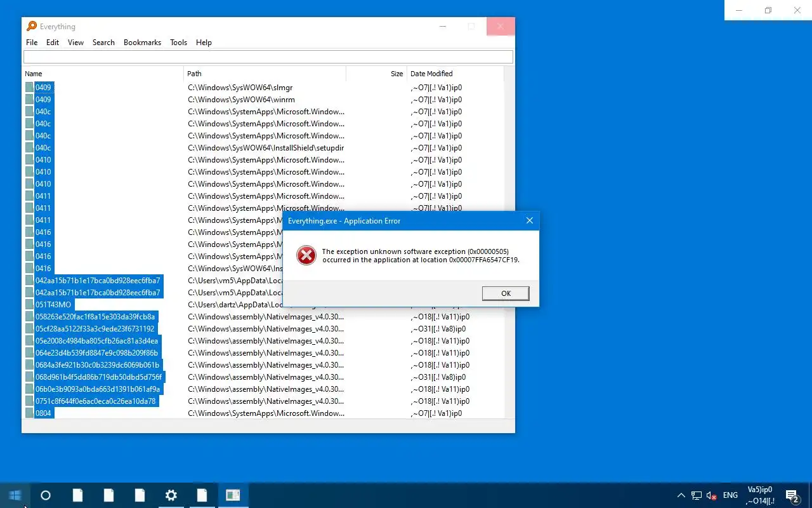Show hidden tray icons chevron

coord(681,495)
